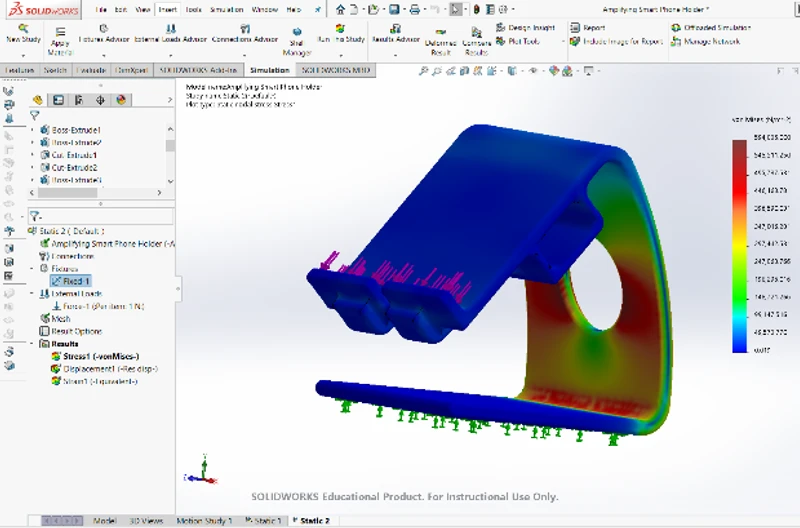Collapse the Results folder
800x528 pixels.
click(33, 343)
